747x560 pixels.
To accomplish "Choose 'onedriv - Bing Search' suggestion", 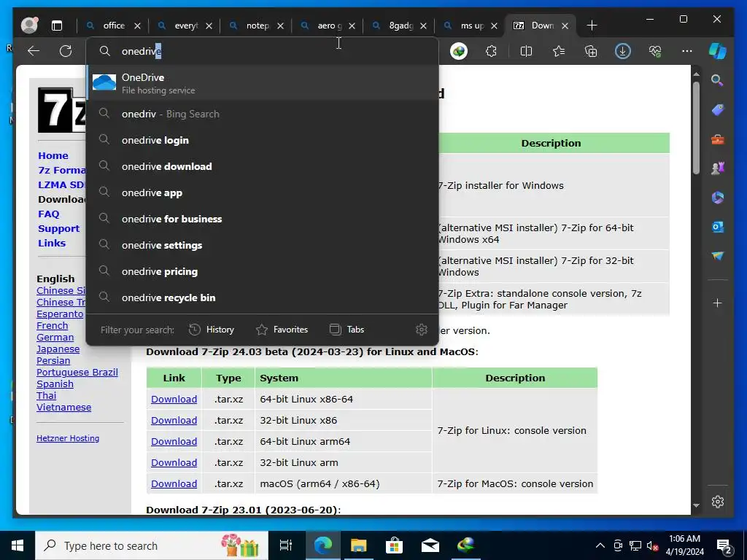I will 263,114.
